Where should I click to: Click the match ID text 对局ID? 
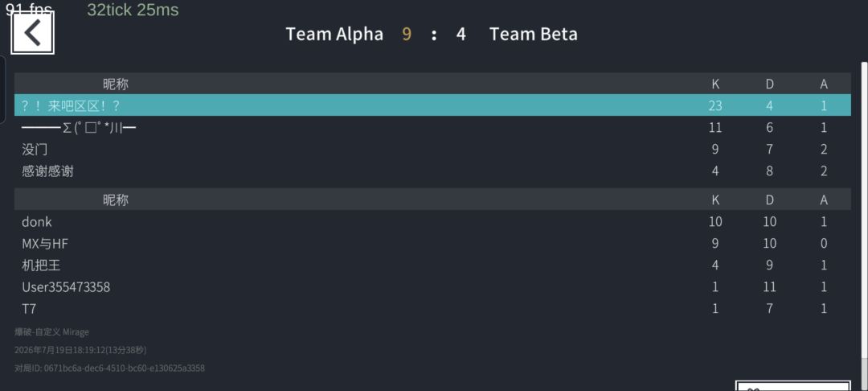tap(109, 368)
